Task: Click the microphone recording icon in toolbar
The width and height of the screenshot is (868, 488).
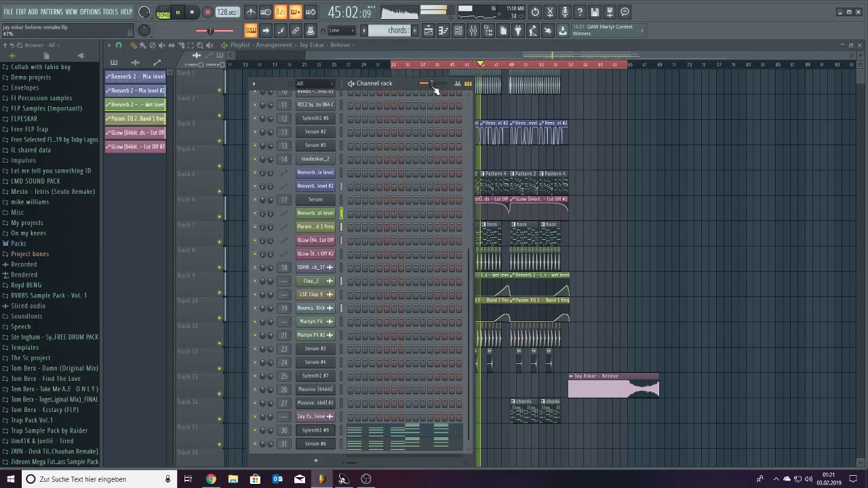Action: [565, 12]
